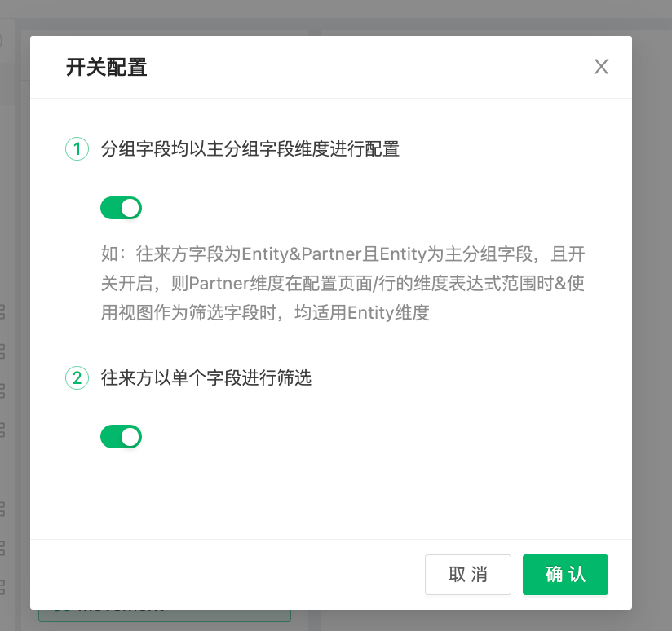The height and width of the screenshot is (631, 672).
Task: Click the green-outlined item peeking below the dialog
Action: coord(165,616)
